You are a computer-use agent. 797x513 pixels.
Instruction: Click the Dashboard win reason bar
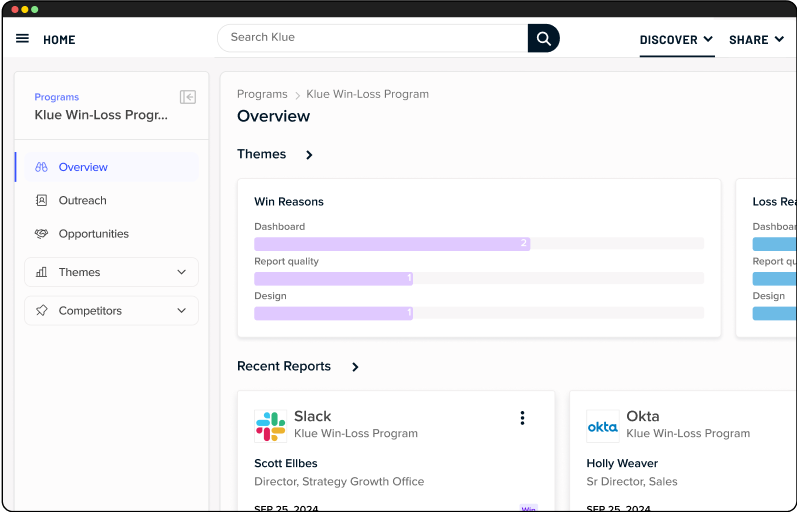point(391,243)
